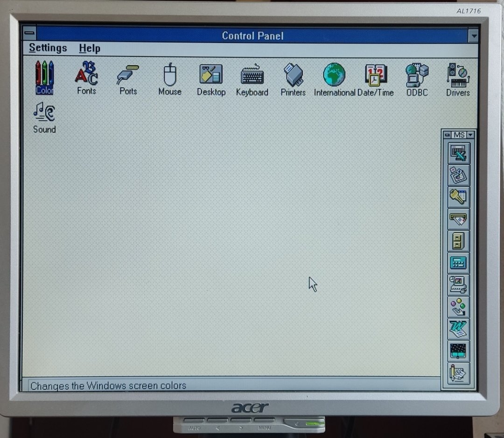Image resolution: width=504 pixels, height=438 pixels.
Task: Open the Fonts control panel item
Action: point(86,77)
